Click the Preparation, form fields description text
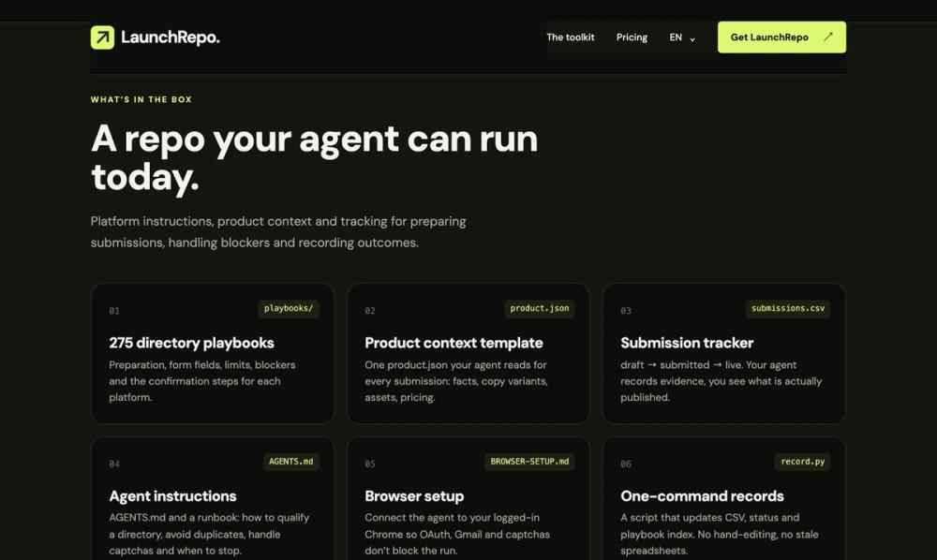Screen dimensions: 937x560 click(x=202, y=381)
